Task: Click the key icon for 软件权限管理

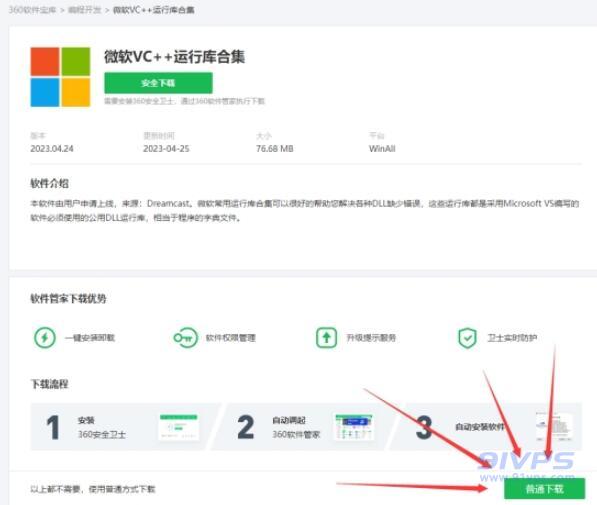Action: pos(185,337)
